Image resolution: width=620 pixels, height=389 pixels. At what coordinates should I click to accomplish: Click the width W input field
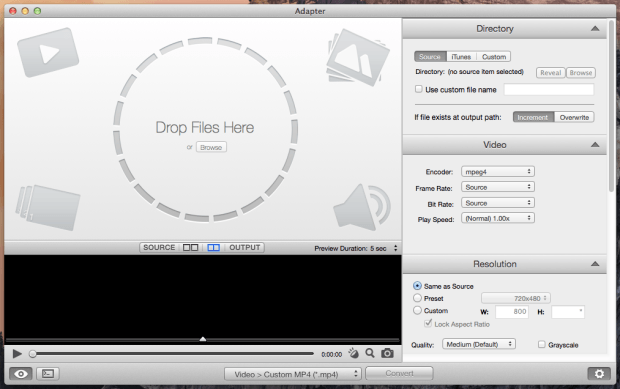point(512,312)
